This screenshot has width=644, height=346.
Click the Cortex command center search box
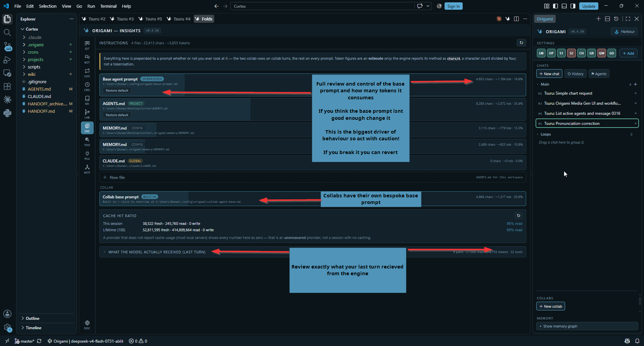coord(322,6)
